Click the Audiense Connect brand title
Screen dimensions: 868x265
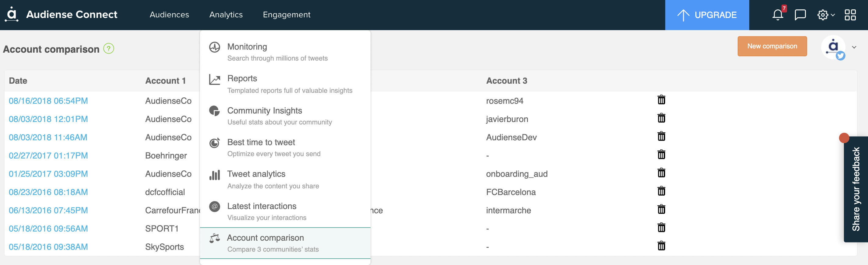pyautogui.click(x=72, y=15)
